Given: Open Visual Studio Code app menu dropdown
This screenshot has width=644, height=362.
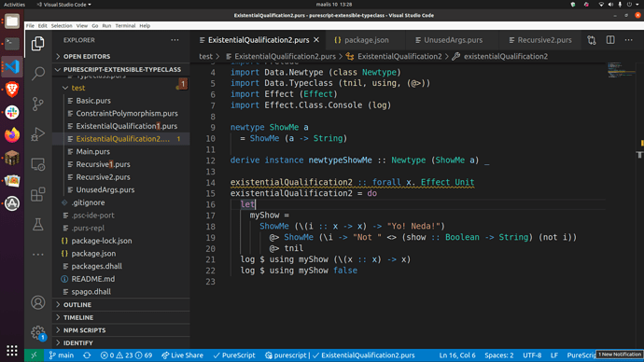Looking at the screenshot, I should (64, 5).
